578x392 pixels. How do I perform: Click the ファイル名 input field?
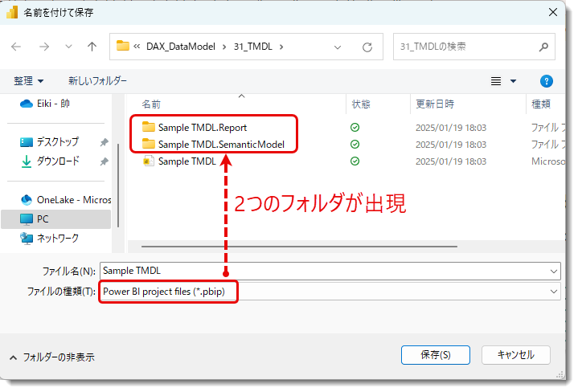[x=325, y=272]
